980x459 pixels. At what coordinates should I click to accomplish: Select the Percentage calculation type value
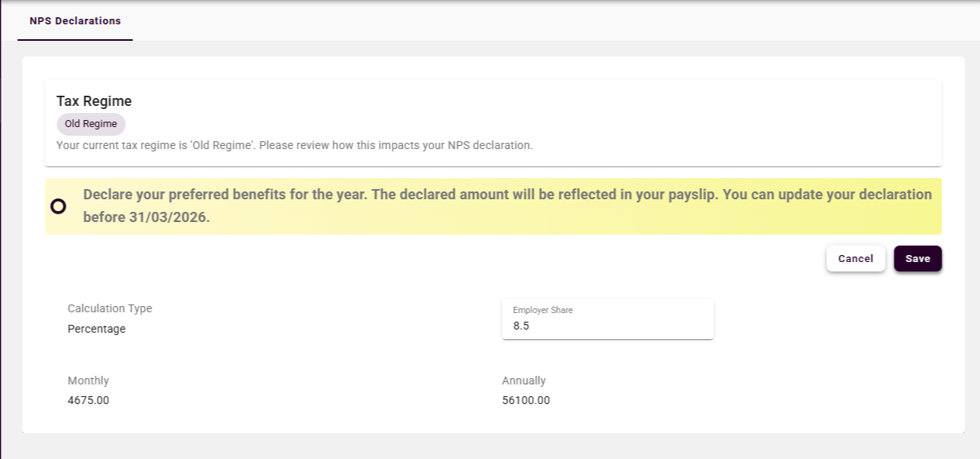(96, 329)
